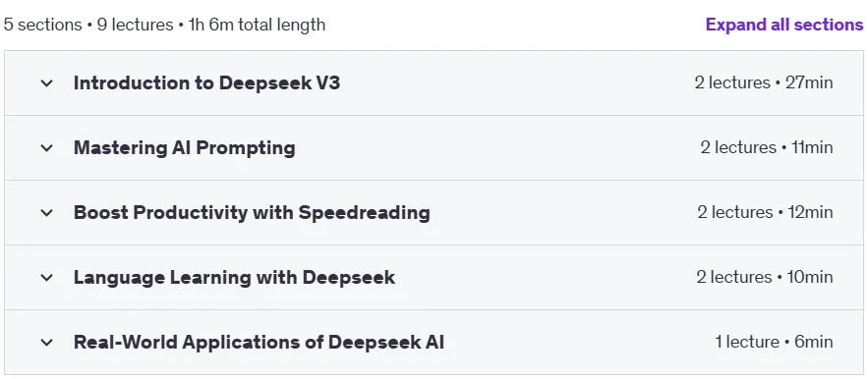Open the Language Learning with Deepseek chevron
The width and height of the screenshot is (868, 379).
coord(47,278)
